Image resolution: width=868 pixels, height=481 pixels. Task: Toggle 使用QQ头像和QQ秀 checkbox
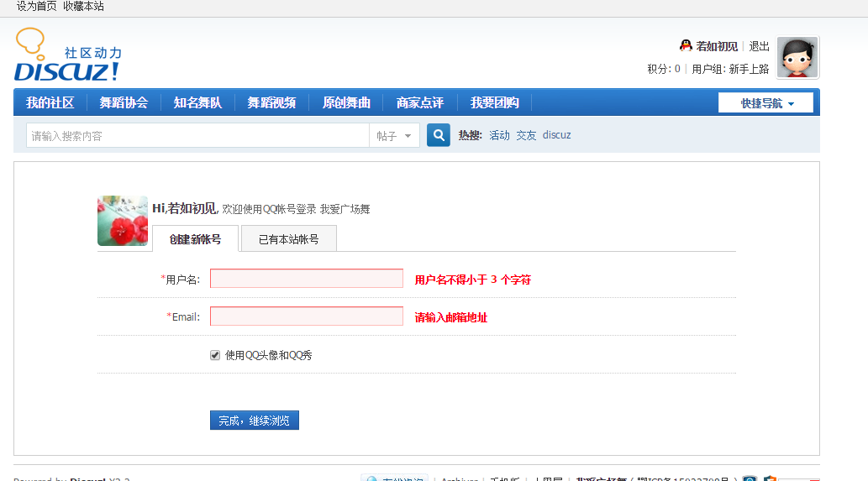click(215, 355)
